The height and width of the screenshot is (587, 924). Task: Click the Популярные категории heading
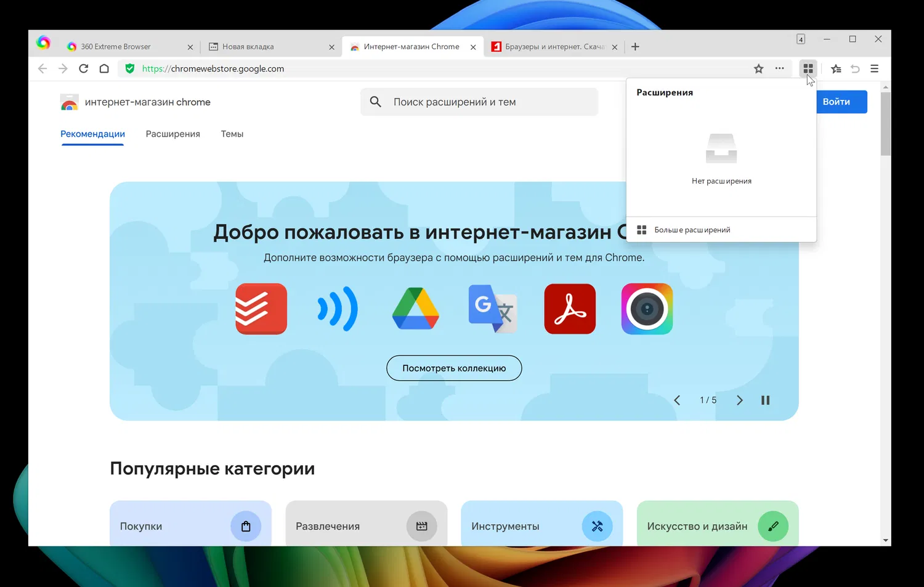(212, 469)
